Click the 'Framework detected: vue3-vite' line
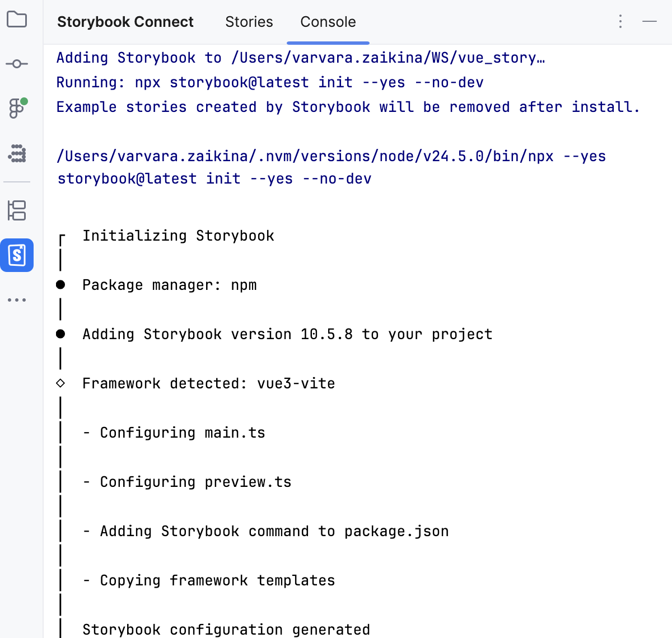This screenshot has width=672, height=638. [209, 383]
